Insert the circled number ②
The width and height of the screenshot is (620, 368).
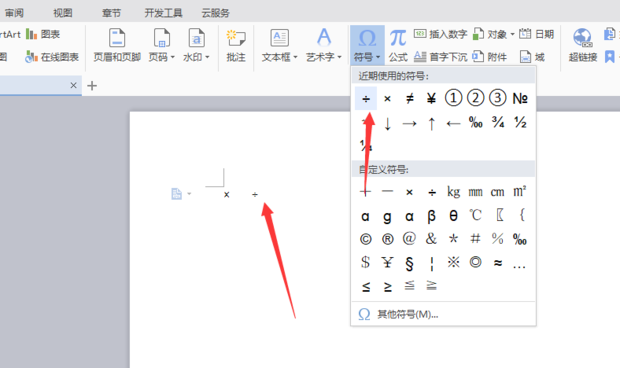pos(476,98)
